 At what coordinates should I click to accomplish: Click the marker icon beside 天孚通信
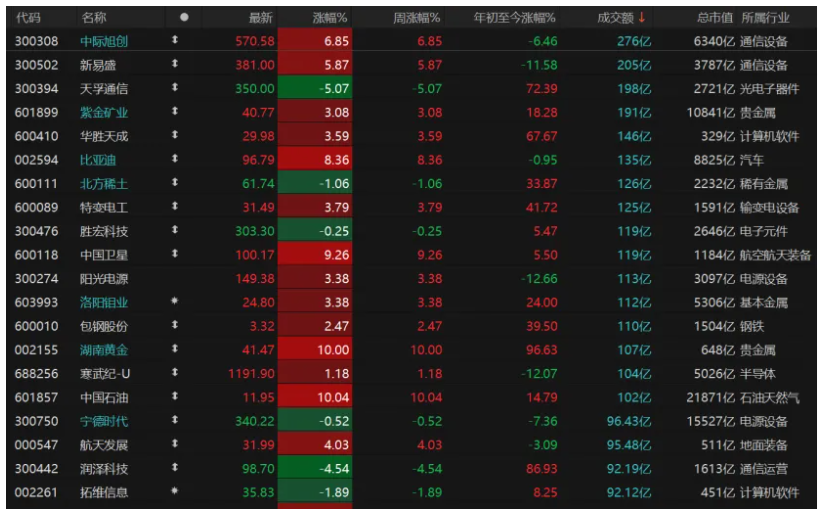pyautogui.click(x=175, y=88)
